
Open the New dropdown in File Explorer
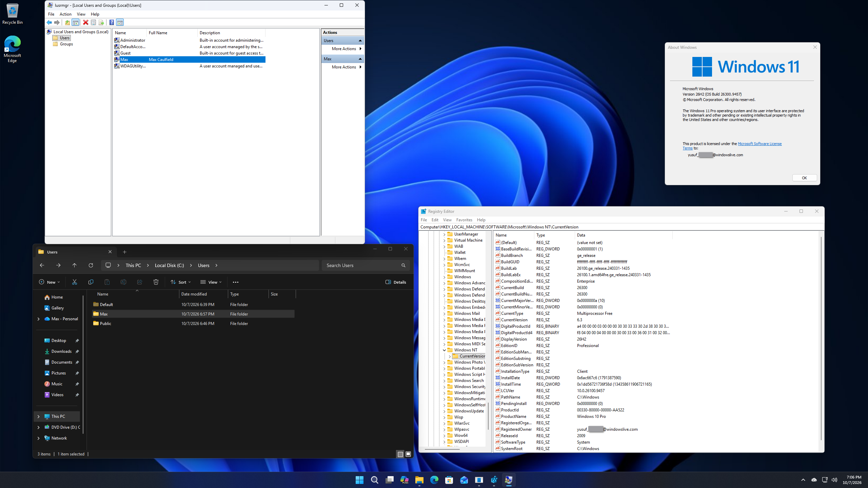pyautogui.click(x=50, y=282)
